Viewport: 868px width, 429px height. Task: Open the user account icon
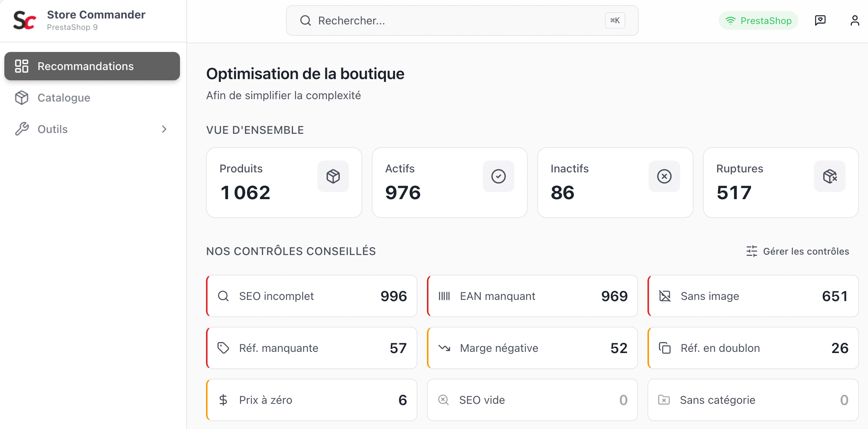coord(855,20)
